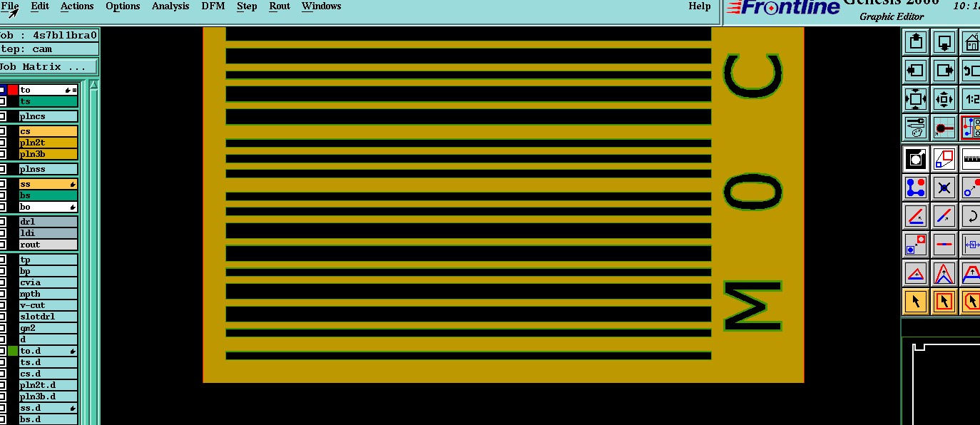The width and height of the screenshot is (980, 425).
Task: Click the home view icon
Action: coord(971,42)
